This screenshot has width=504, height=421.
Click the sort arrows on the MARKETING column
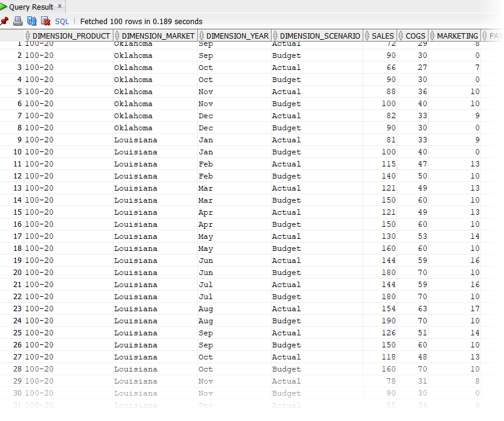click(x=433, y=36)
